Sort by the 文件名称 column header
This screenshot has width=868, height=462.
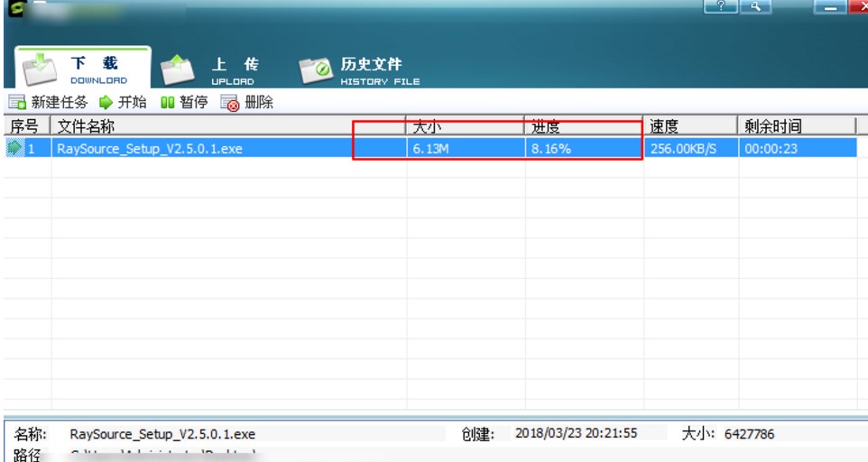(x=228, y=126)
